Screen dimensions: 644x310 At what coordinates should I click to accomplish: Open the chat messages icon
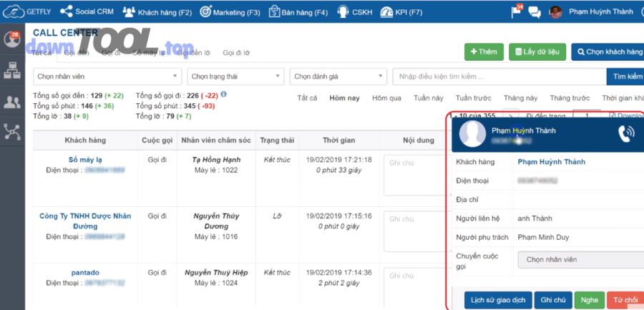(x=534, y=12)
